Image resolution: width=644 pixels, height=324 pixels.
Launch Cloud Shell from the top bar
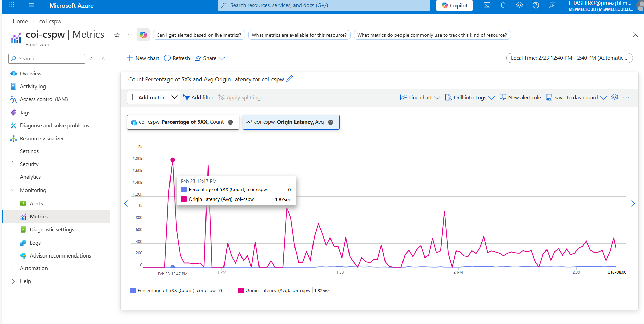(x=487, y=5)
